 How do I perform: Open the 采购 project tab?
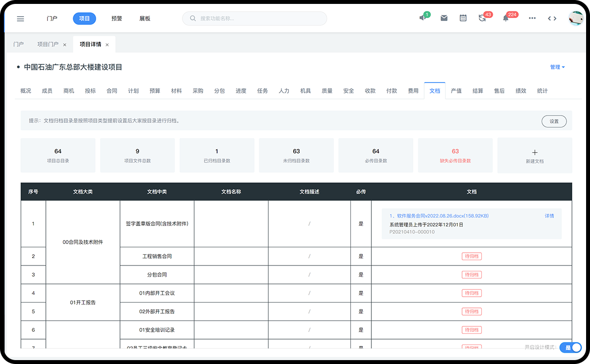click(x=198, y=91)
